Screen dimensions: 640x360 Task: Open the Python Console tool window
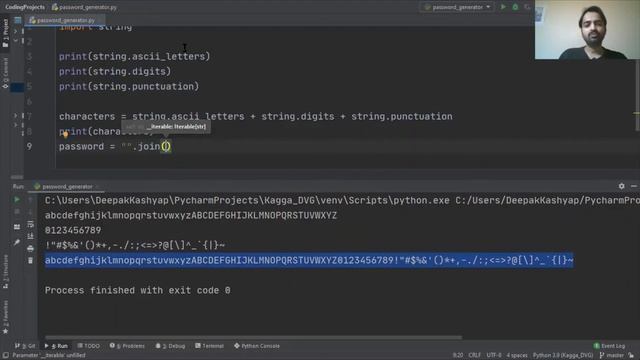point(257,346)
